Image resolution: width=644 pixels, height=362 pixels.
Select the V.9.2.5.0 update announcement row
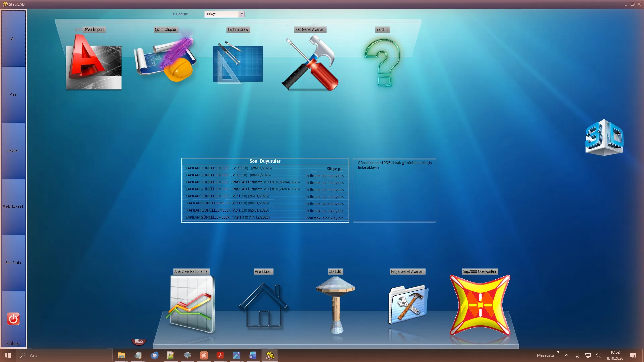point(265,168)
